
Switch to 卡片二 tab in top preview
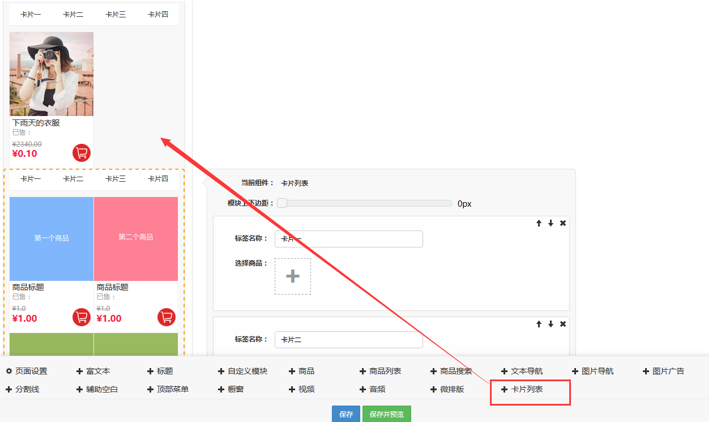[x=73, y=15]
